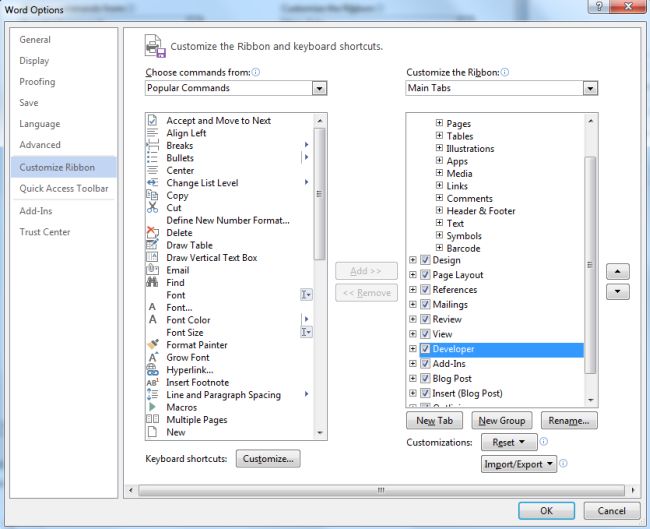
Task: Click the Grow Font icon
Action: point(152,357)
